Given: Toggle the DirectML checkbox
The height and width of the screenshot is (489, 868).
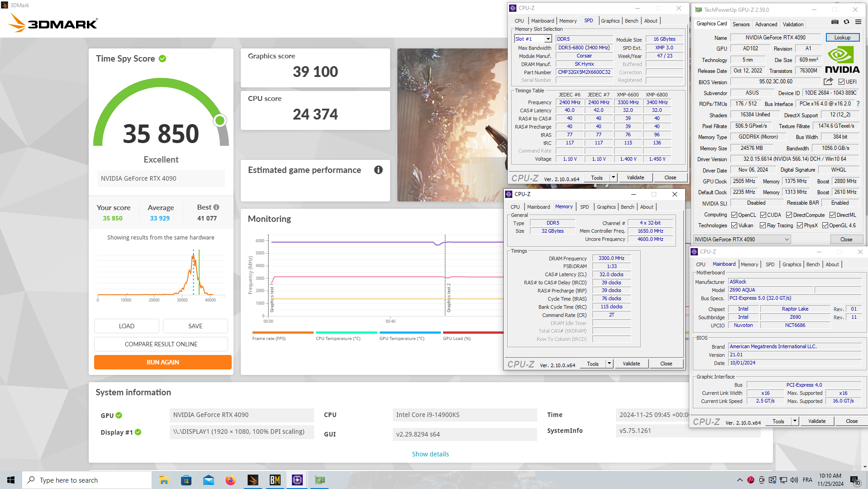Looking at the screenshot, I should tap(832, 215).
